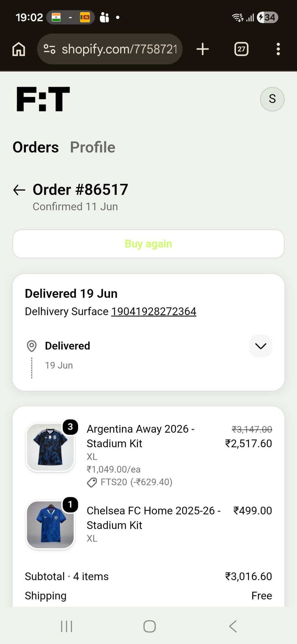Expand the Delivered tracking details chevron
The height and width of the screenshot is (644, 297).
pos(260,346)
